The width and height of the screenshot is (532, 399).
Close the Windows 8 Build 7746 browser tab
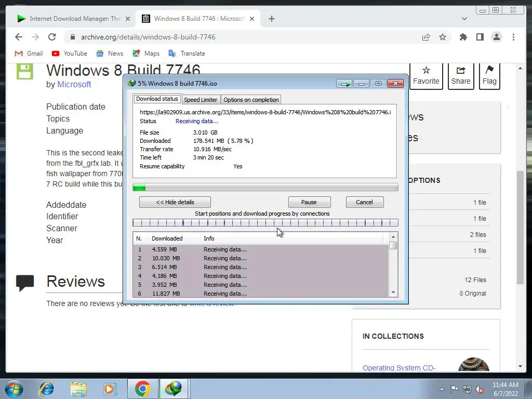click(252, 19)
